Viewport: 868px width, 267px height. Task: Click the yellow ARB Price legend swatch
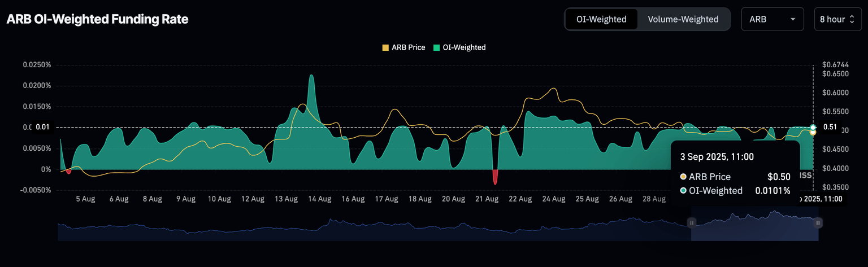[385, 47]
